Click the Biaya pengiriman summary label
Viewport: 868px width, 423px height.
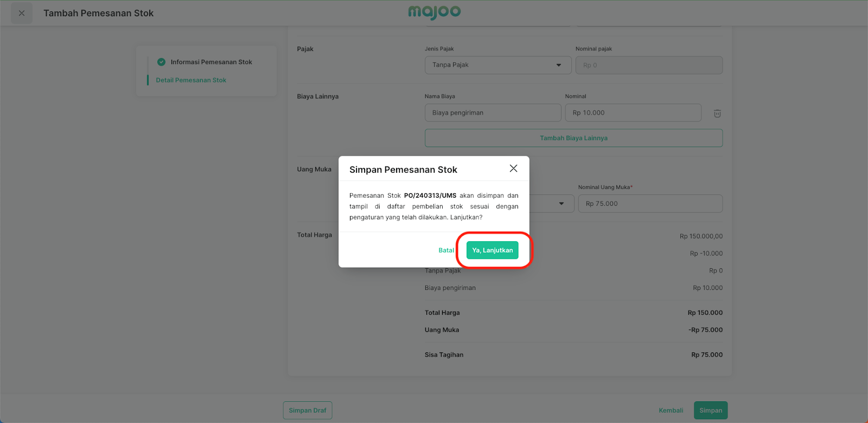pos(450,288)
